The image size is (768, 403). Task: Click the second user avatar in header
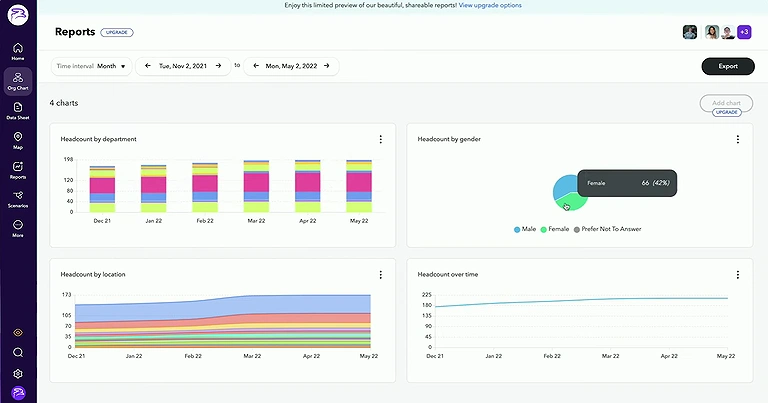712,32
